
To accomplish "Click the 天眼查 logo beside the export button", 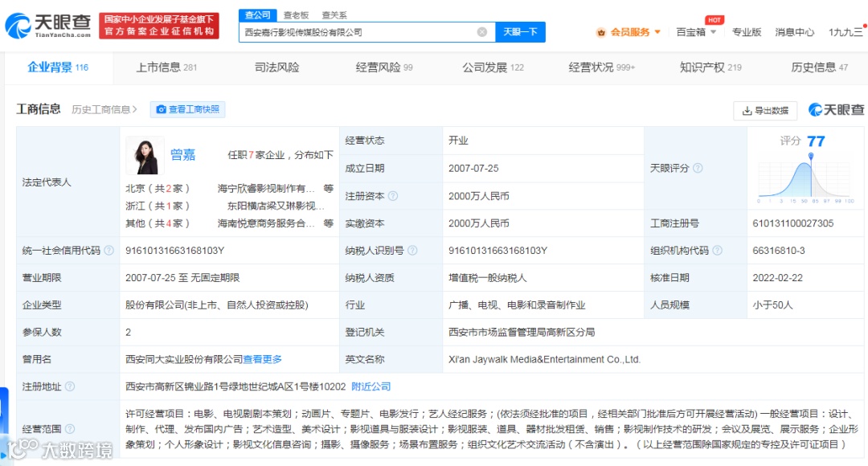I will click(836, 109).
